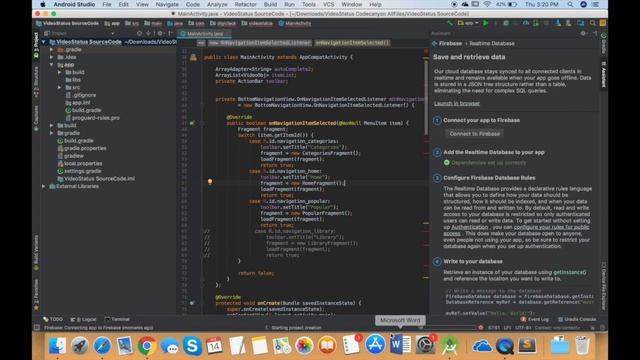Viewport: 640px width, 360px height.
Task: Open the Event Log
Action: coord(535,319)
